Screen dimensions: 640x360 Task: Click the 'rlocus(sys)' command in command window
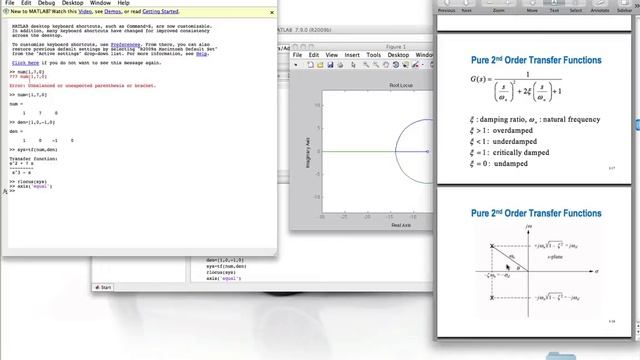[29, 182]
